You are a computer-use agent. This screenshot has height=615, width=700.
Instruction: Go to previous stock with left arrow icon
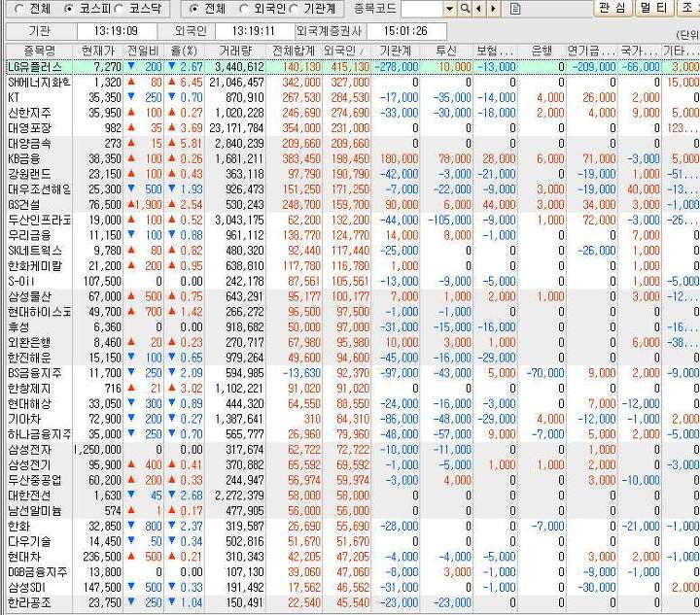pyautogui.click(x=479, y=9)
